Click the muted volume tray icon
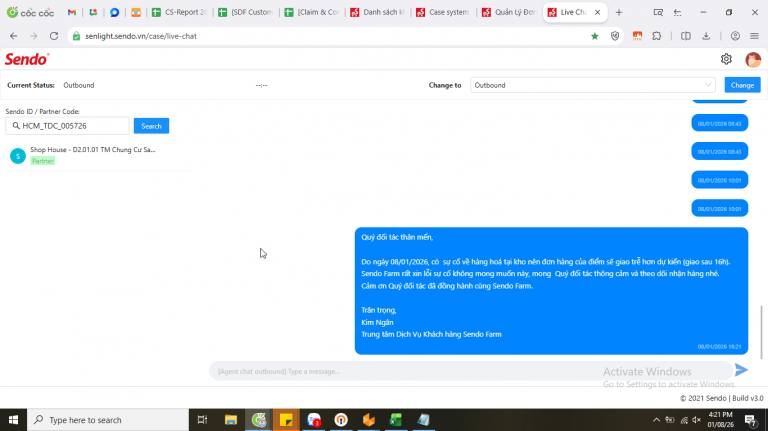This screenshot has width=768, height=431. pos(696,420)
